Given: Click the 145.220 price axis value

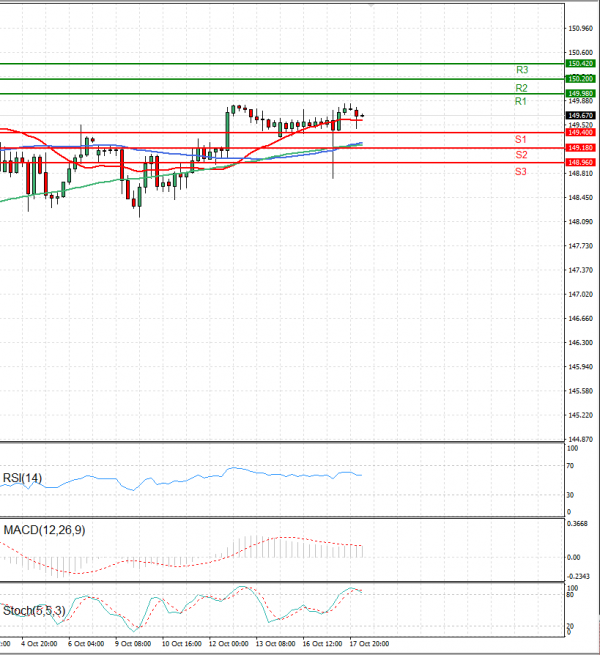Looking at the screenshot, I should click(x=580, y=415).
